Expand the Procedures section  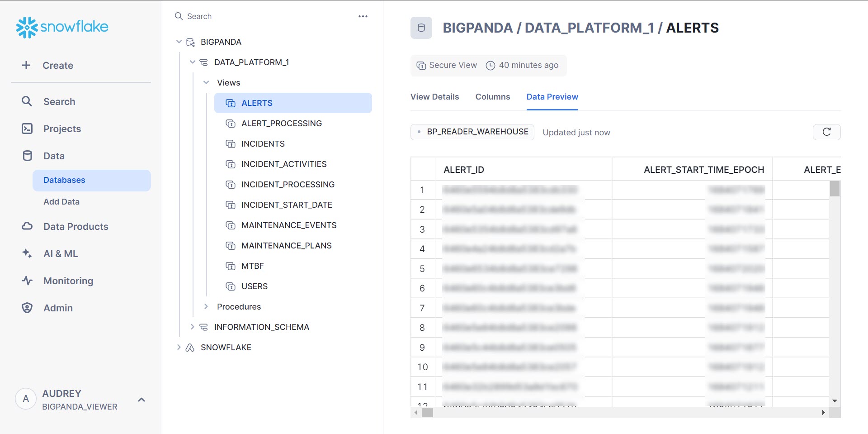coord(207,306)
